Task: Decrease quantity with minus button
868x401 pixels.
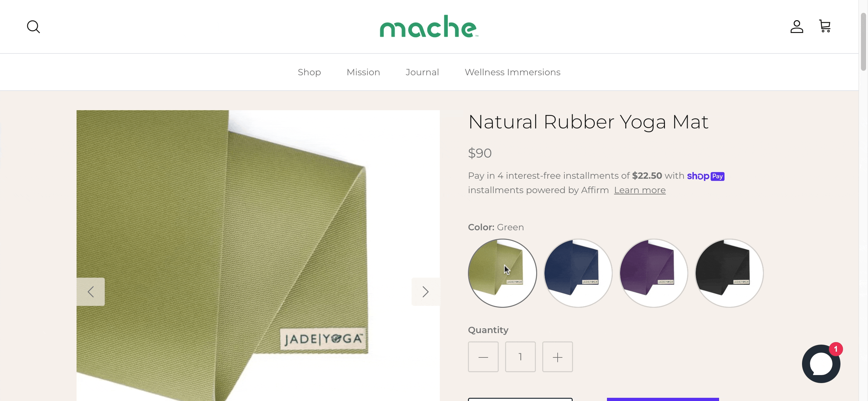Action: [483, 356]
